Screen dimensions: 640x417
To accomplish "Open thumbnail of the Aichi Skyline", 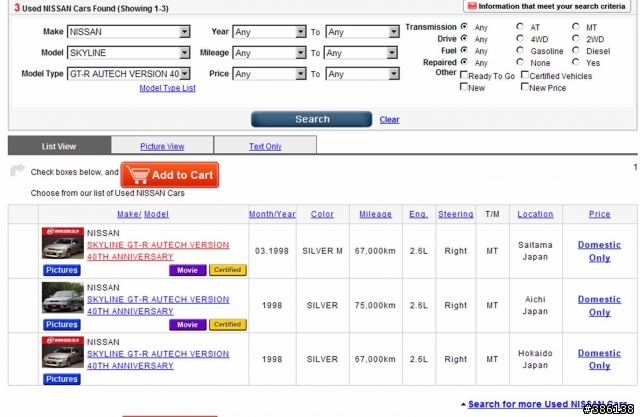I will click(63, 297).
